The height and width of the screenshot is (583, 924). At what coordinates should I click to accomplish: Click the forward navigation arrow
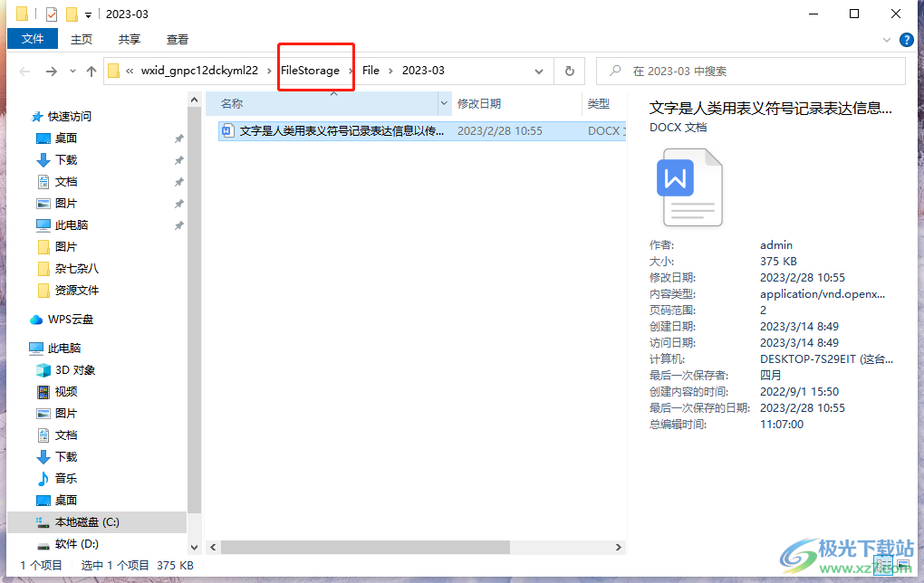(x=52, y=72)
